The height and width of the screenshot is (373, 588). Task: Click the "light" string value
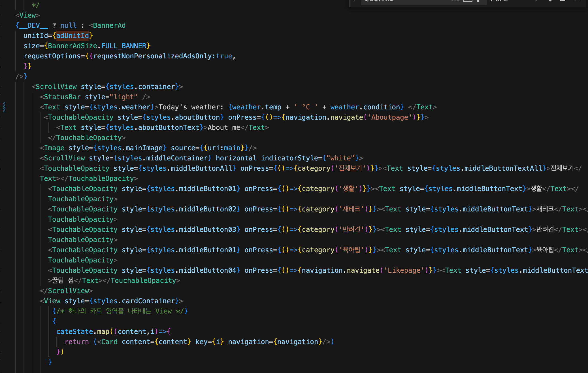coord(124,97)
